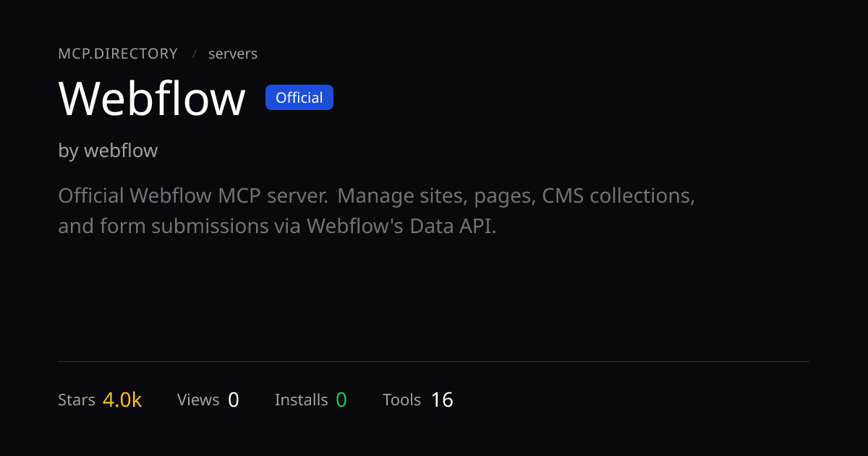868x456 pixels.
Task: Click the green zero next to Installs
Action: [341, 400]
